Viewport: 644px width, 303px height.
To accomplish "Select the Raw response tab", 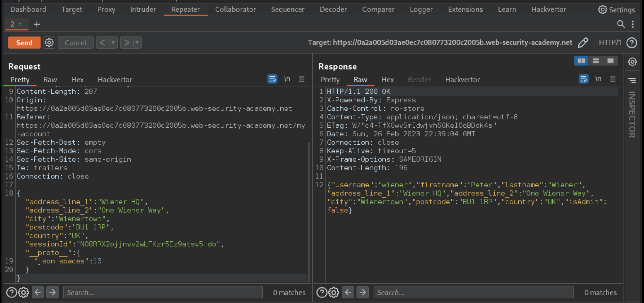I will click(361, 79).
